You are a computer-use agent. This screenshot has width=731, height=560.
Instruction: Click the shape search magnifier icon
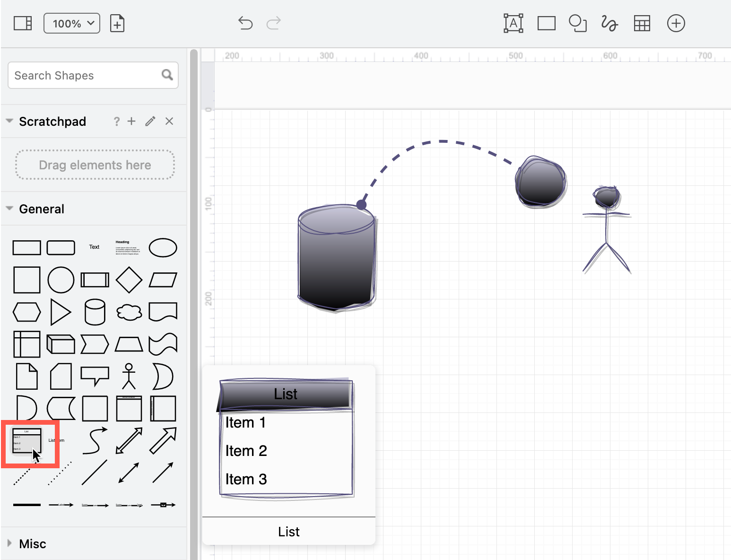pyautogui.click(x=167, y=75)
